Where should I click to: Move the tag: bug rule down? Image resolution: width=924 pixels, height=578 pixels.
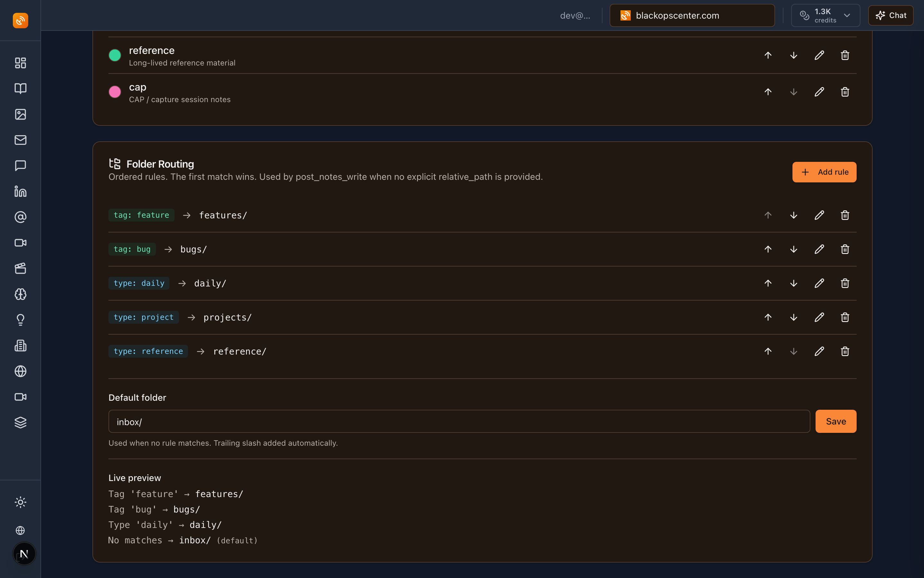(x=793, y=249)
